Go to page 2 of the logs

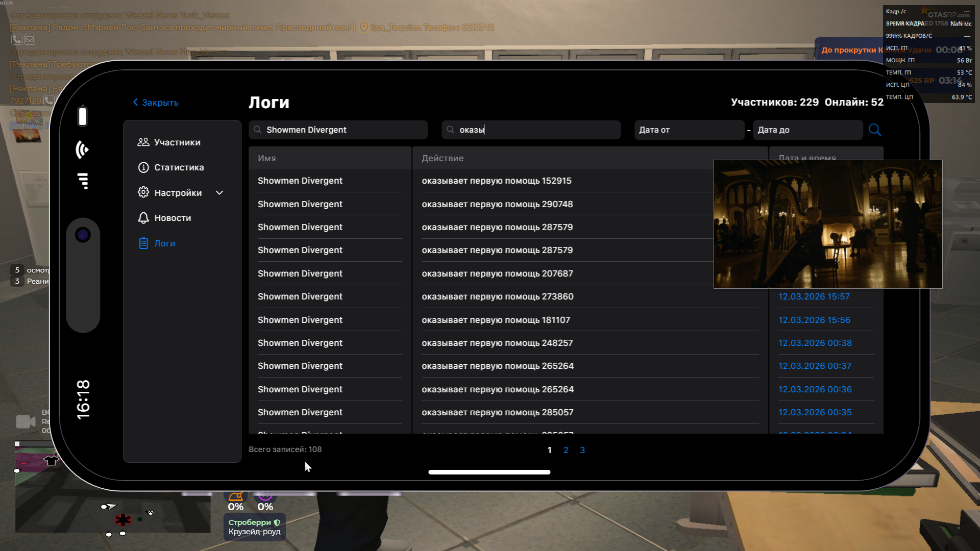pyautogui.click(x=566, y=450)
